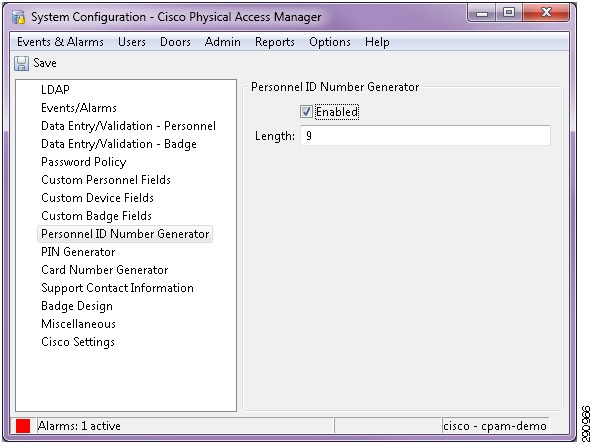
Task: Open Badge Design settings
Action: 77,306
